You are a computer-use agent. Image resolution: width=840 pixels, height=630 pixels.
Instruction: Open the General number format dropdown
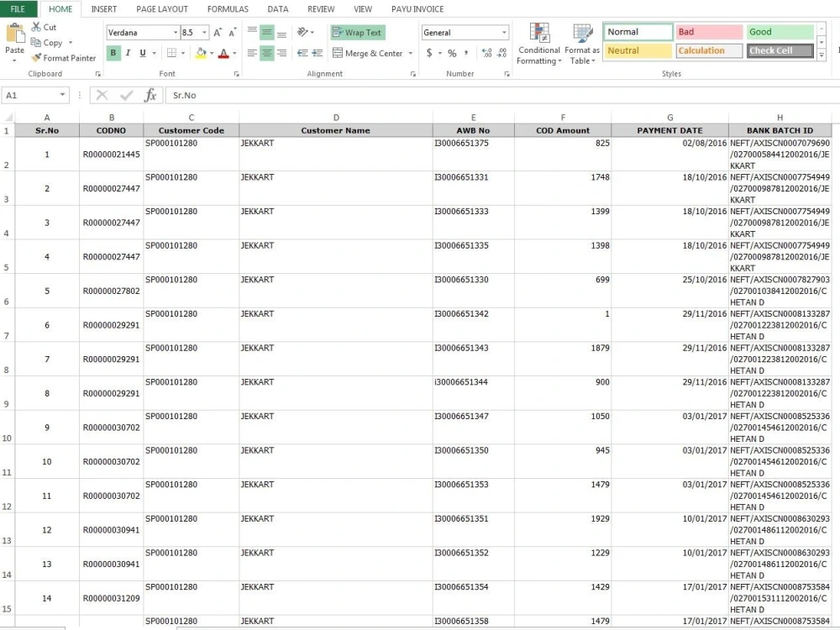[x=504, y=32]
